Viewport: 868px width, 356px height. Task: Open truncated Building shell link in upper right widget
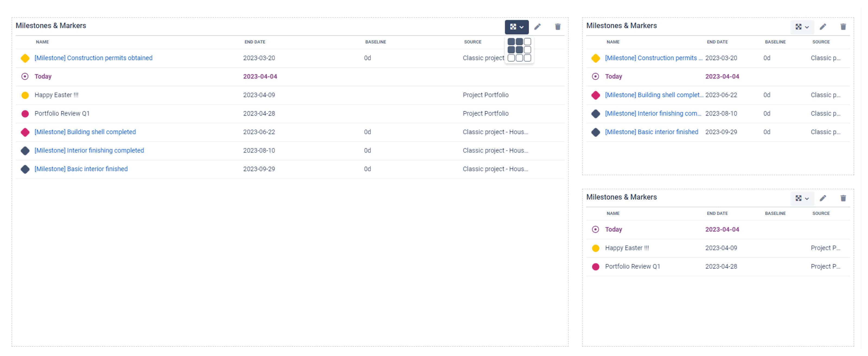tap(654, 95)
